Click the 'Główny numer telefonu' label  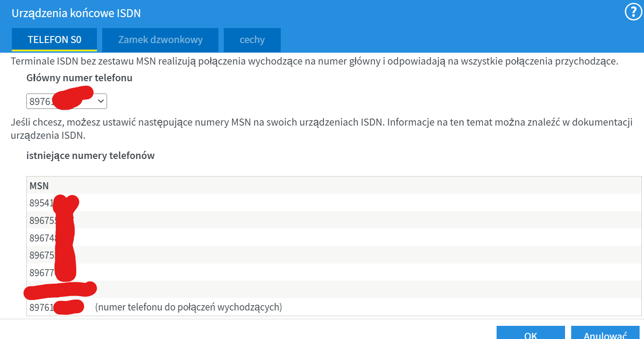(79, 78)
